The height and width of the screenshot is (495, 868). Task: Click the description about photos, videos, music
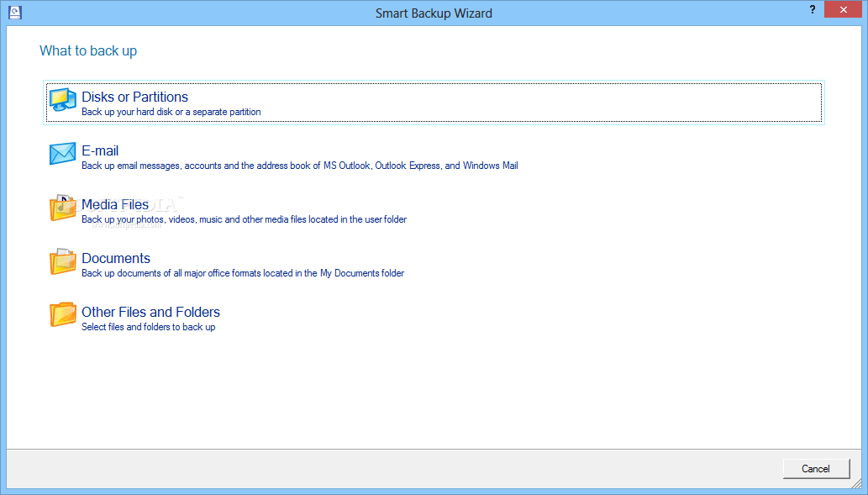(x=245, y=219)
